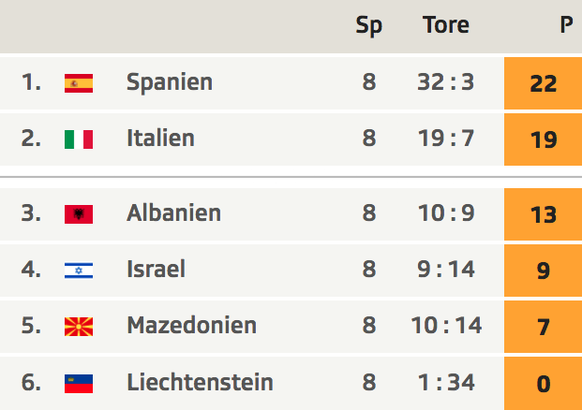Click Italy's 19 points cell

tap(543, 140)
